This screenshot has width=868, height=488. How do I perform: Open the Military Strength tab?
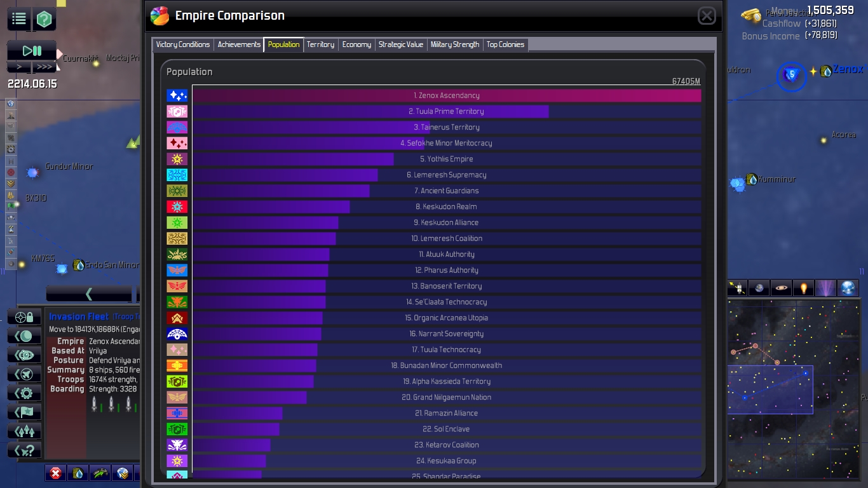[x=455, y=44]
